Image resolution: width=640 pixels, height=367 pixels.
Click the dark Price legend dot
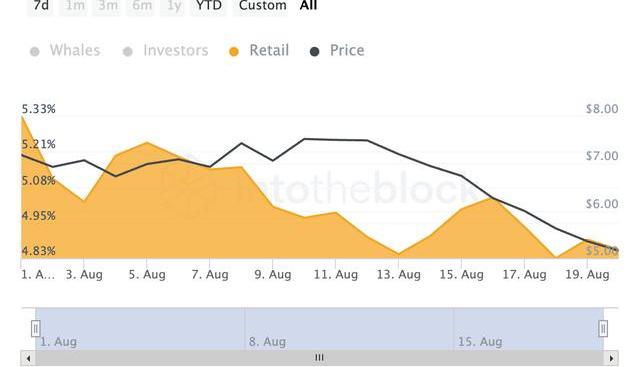click(314, 52)
